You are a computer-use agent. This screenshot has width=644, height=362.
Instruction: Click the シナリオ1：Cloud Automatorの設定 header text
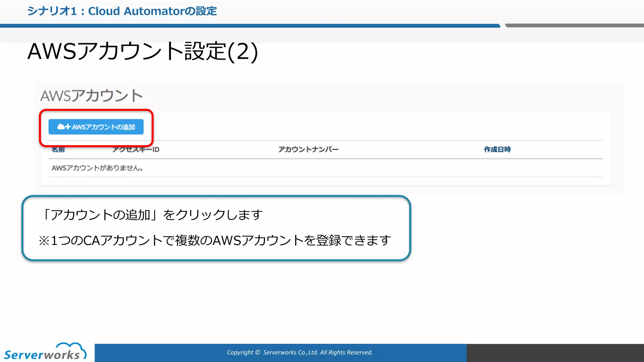coord(122,11)
